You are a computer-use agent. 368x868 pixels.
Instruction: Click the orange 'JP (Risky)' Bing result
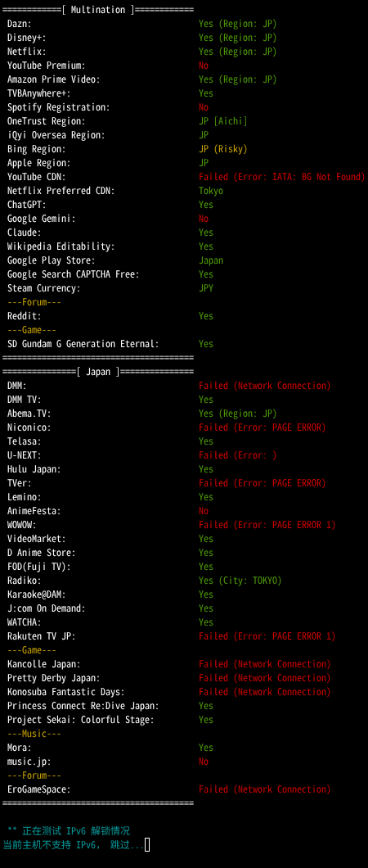[x=223, y=149]
